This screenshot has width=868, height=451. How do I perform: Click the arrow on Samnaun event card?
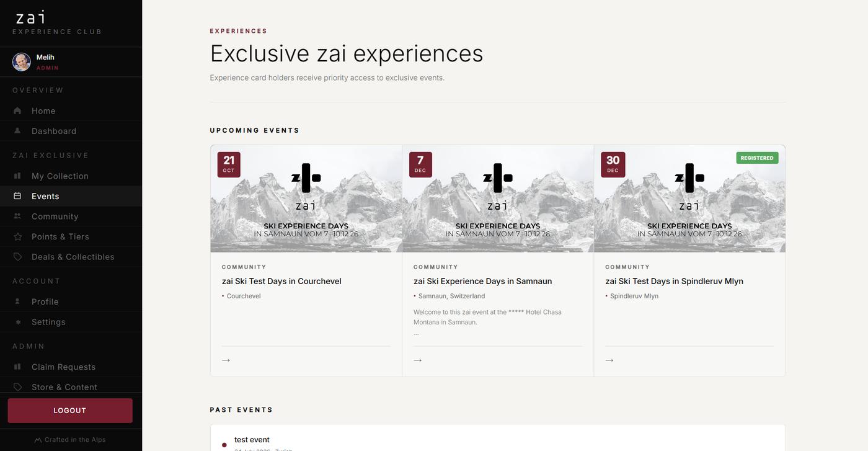tap(418, 360)
